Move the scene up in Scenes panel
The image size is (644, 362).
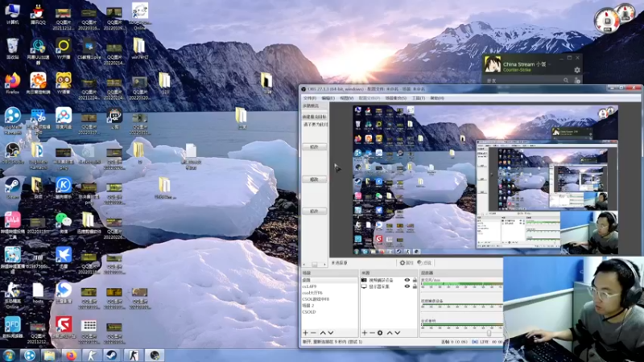pyautogui.click(x=323, y=333)
